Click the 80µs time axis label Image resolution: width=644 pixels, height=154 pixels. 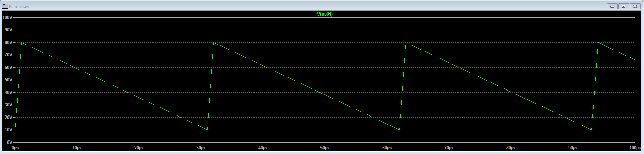click(x=511, y=148)
